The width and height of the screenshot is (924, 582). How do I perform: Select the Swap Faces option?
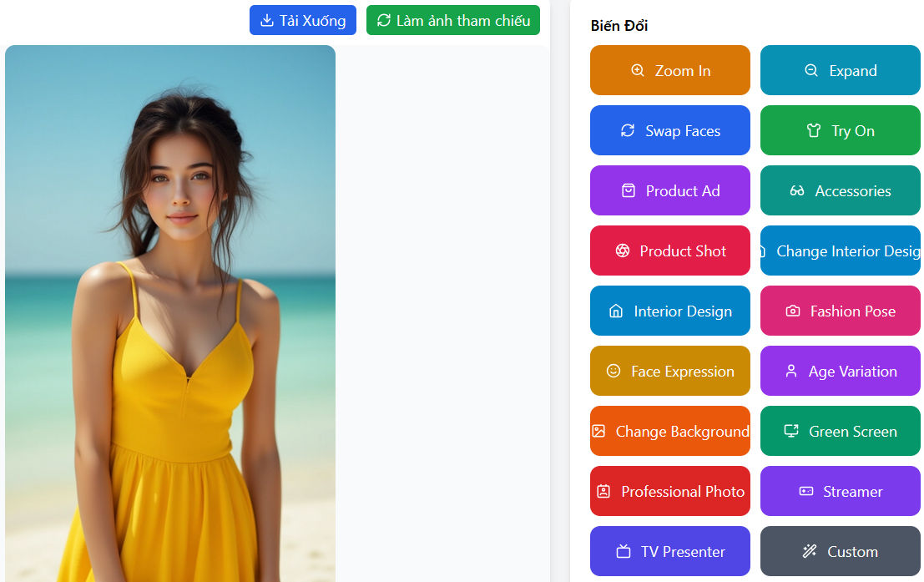pos(670,130)
